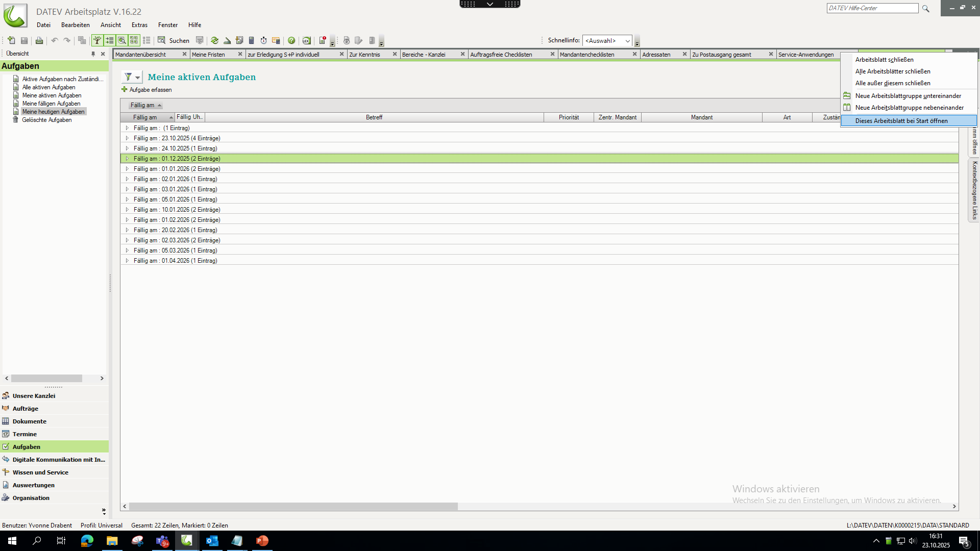980x551 pixels.
Task: Click the Aufgabe erfassen link
Action: click(150, 90)
